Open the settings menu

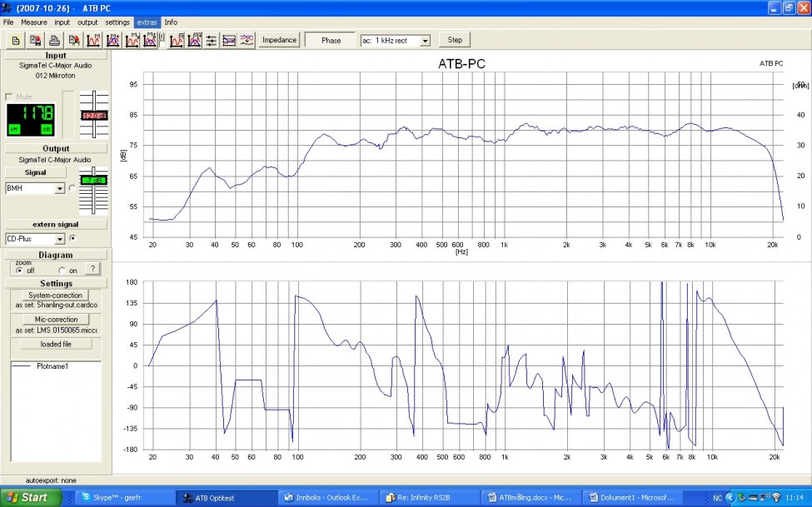[117, 22]
